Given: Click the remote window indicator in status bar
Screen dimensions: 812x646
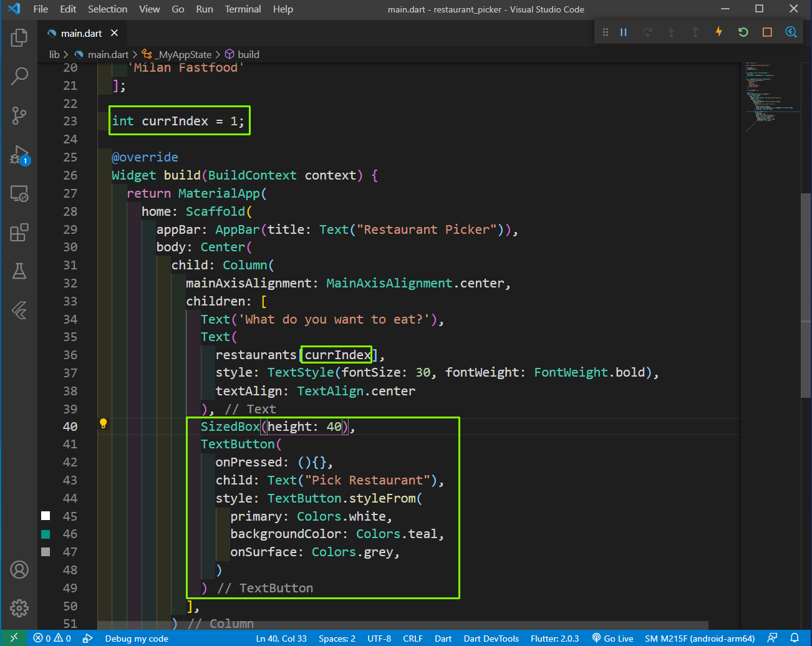Looking at the screenshot, I should [14, 638].
